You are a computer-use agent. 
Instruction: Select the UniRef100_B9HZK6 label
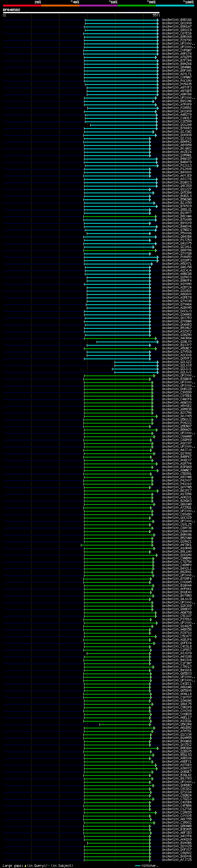[177, 64]
